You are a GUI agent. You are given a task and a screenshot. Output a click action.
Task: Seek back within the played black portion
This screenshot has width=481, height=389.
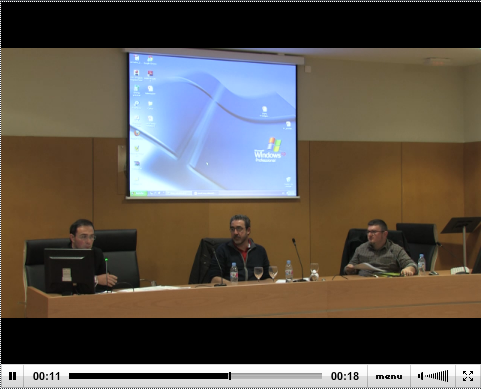click(149, 376)
